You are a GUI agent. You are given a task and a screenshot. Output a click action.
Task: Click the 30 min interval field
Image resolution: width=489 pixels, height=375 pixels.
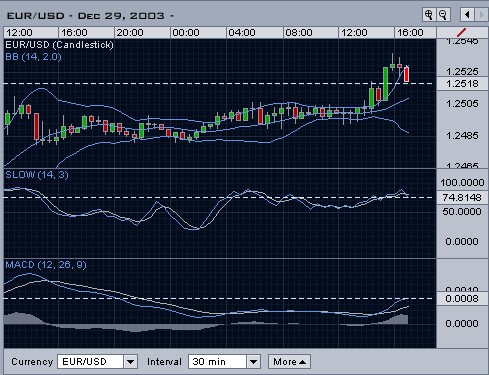click(218, 362)
